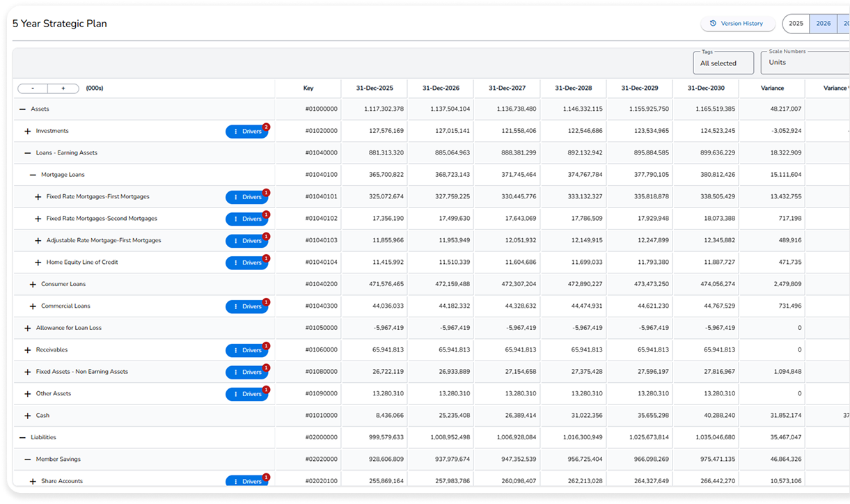850x504 pixels.
Task: Open the Scale Numbers dropdown
Action: click(805, 63)
